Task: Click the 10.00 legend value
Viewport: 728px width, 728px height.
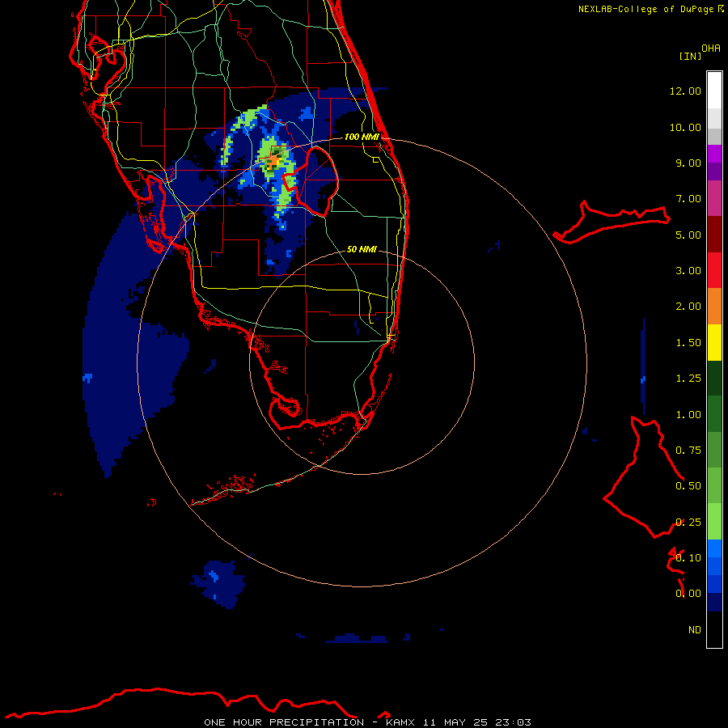Action: (x=685, y=127)
